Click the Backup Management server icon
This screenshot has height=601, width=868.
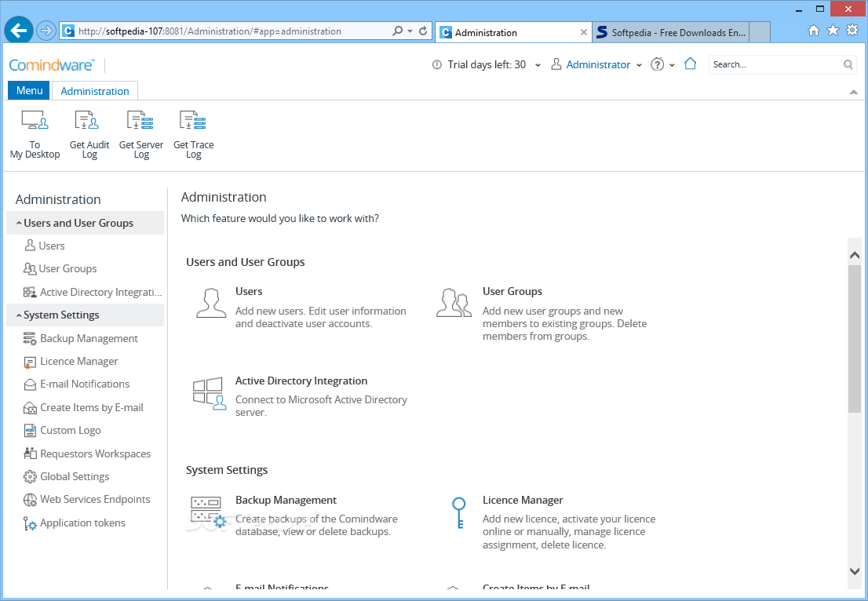coord(208,513)
